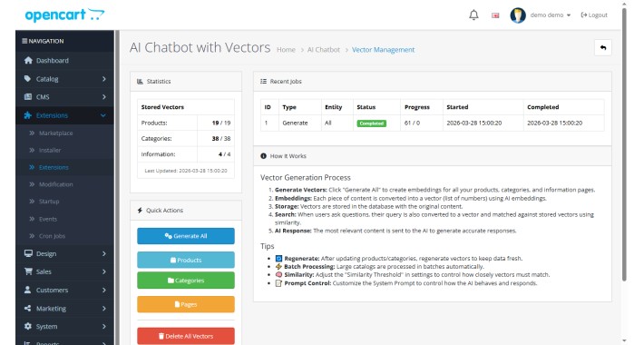Viewport: 644px width, 345px height.
Task: Click Vector Management breadcrumb link
Action: [383, 50]
